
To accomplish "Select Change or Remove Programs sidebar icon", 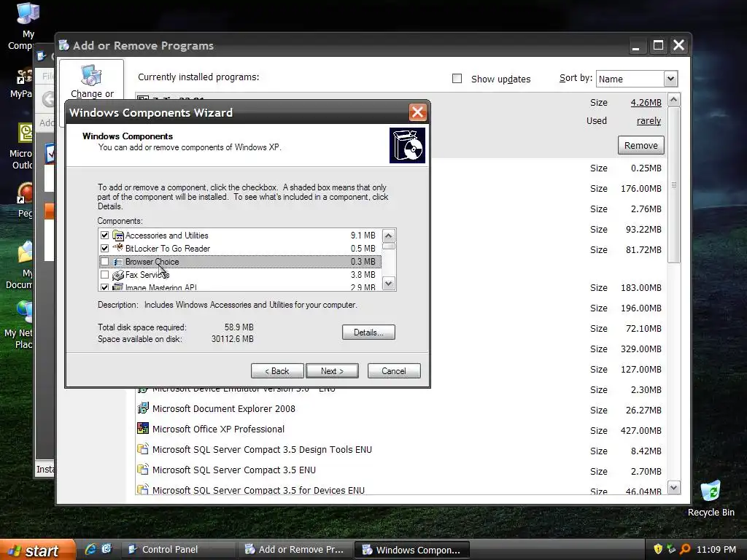I will 91,75.
